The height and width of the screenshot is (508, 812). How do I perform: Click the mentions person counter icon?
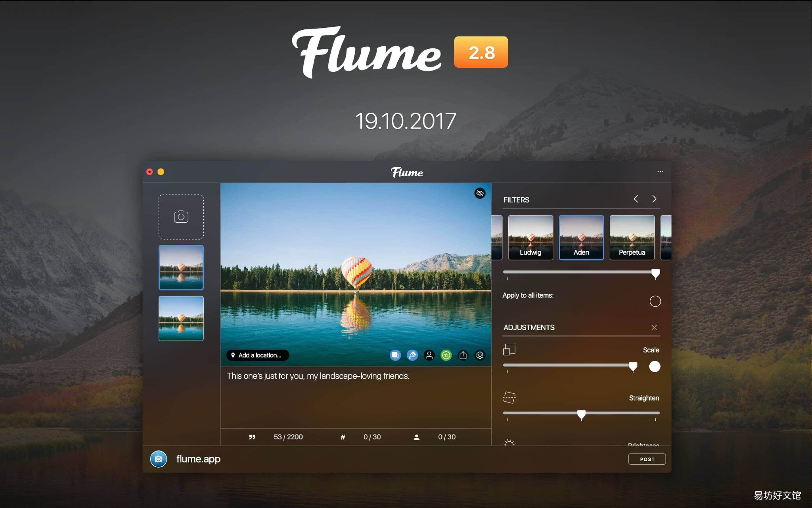[x=416, y=437]
